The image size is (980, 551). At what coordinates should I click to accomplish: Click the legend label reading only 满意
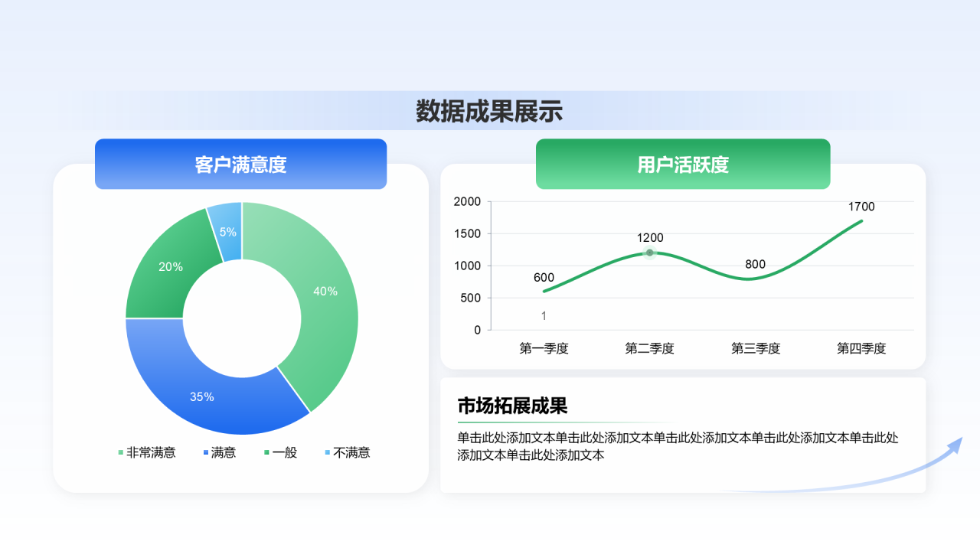point(224,452)
